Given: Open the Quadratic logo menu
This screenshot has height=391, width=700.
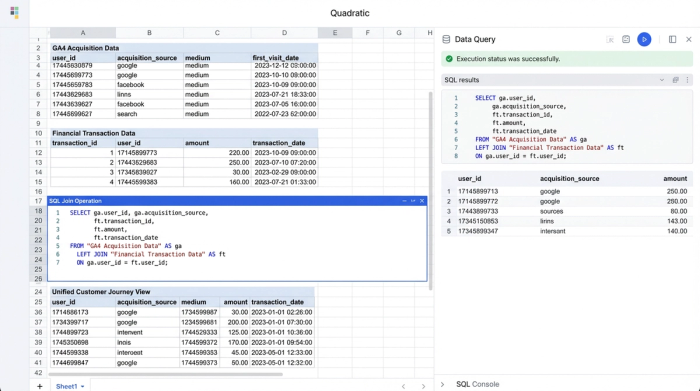Looking at the screenshot, I should [x=14, y=12].
